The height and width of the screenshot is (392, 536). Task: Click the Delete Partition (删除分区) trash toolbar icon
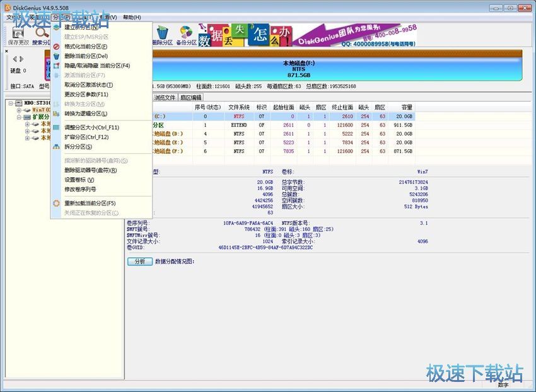(x=163, y=33)
